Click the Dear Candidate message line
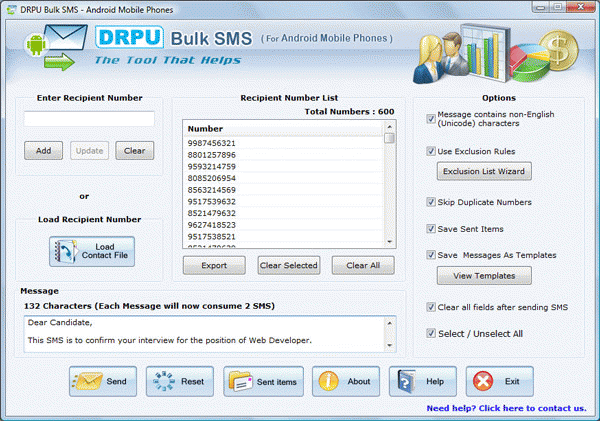This screenshot has height=421, width=600. tap(60, 322)
